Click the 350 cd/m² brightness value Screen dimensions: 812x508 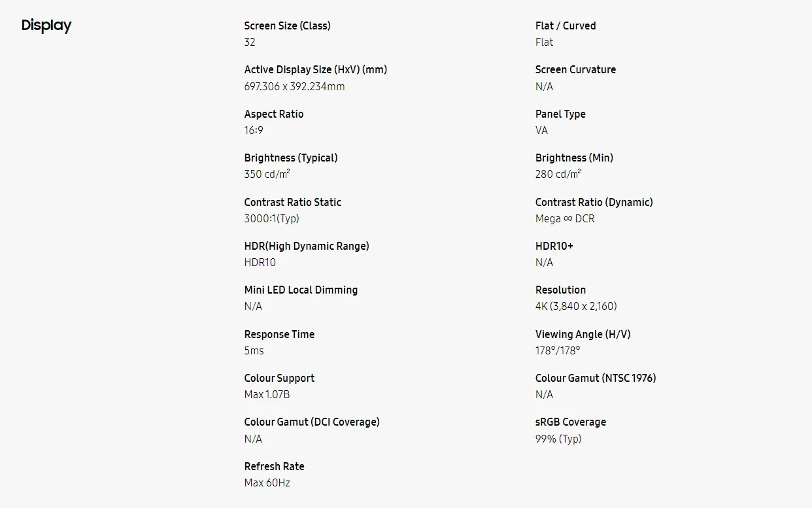pos(267,174)
